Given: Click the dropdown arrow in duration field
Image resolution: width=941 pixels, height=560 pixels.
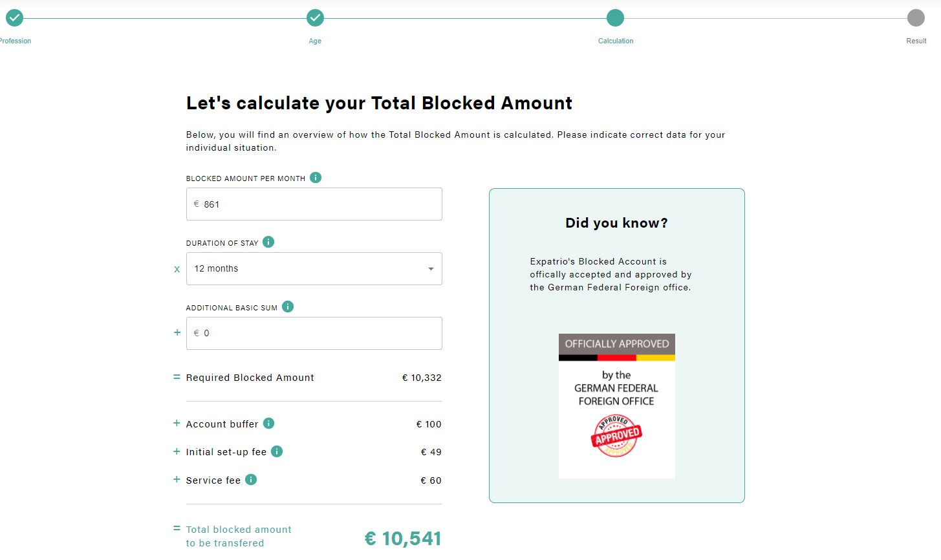Looking at the screenshot, I should (x=431, y=269).
